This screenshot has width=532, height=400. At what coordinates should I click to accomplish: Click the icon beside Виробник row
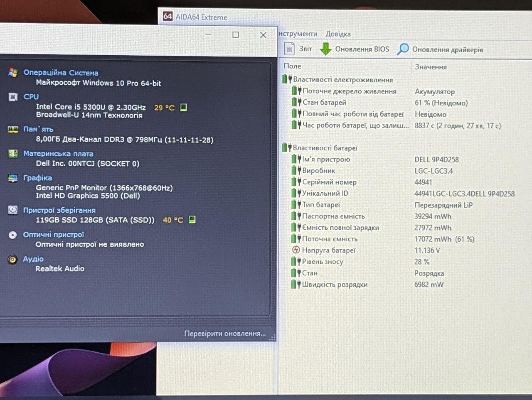[296, 170]
